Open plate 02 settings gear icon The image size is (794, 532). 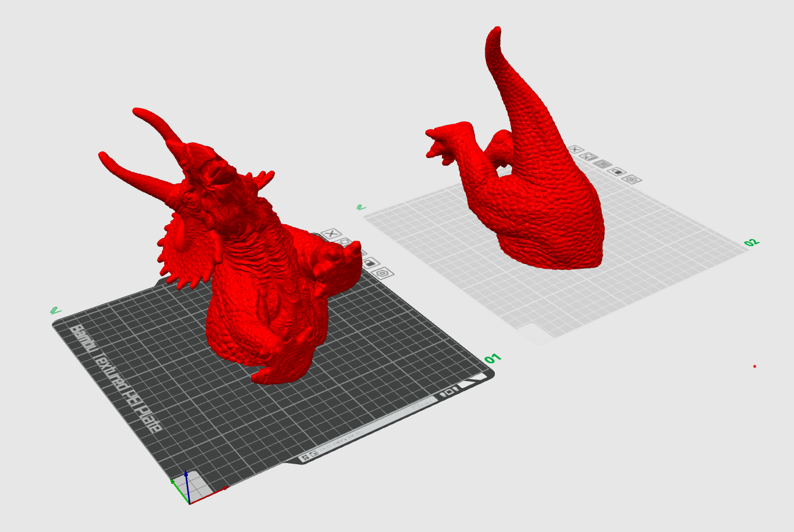click(x=633, y=179)
